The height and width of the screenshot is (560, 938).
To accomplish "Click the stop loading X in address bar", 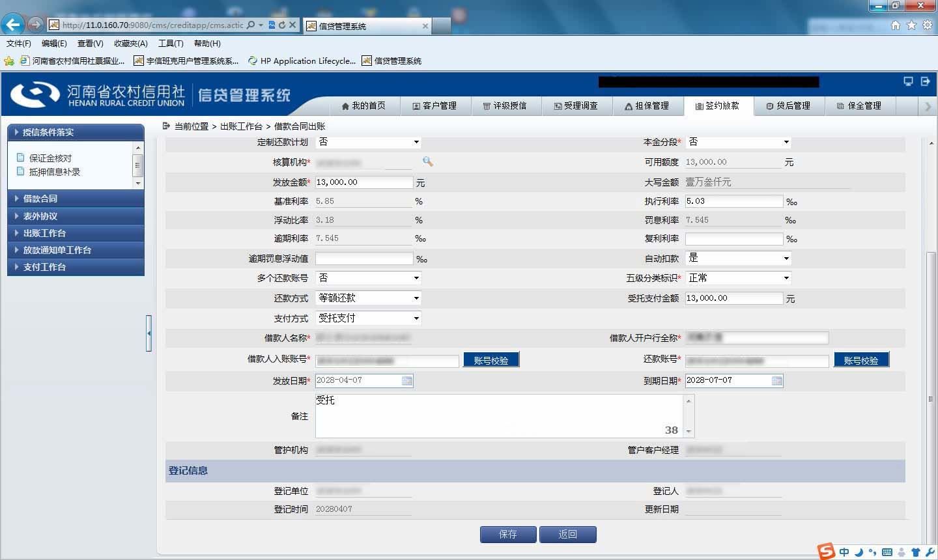I will tap(292, 25).
